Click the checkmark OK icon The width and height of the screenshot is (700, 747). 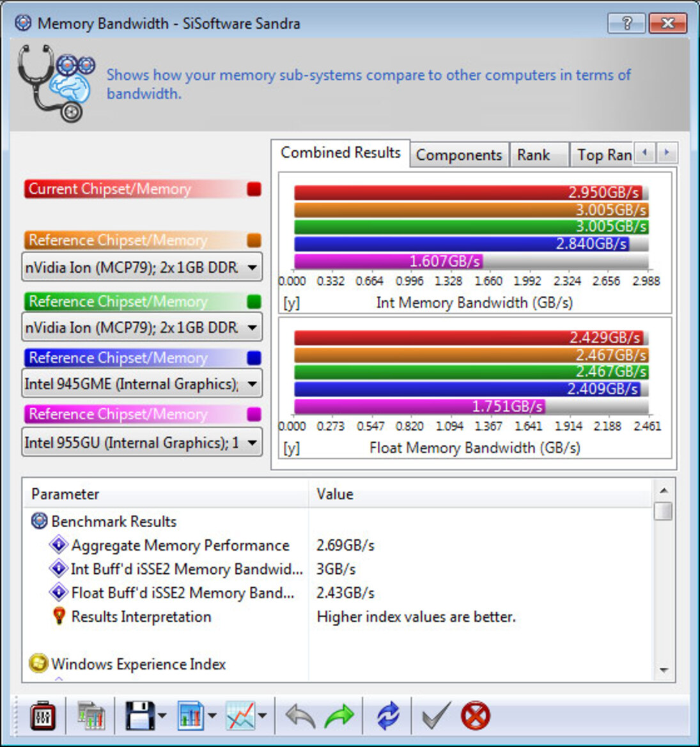436,716
